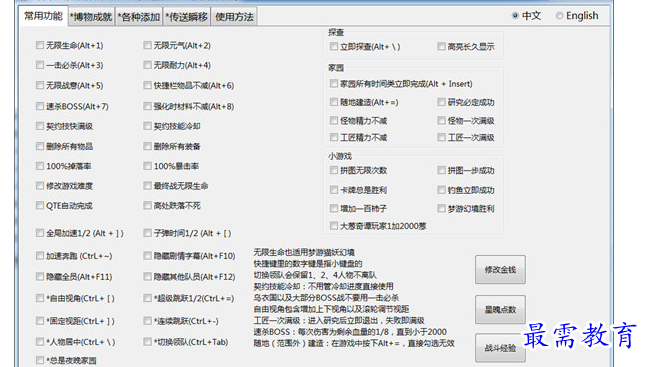Image resolution: width=645 pixels, height=367 pixels.
Task: Tick 修改游戏难度 checkbox
Action: pyautogui.click(x=40, y=186)
